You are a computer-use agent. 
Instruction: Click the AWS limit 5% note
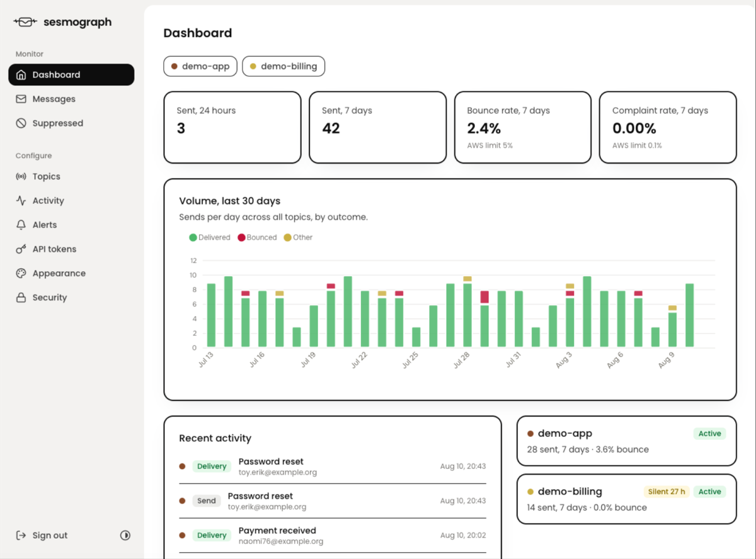click(x=490, y=145)
